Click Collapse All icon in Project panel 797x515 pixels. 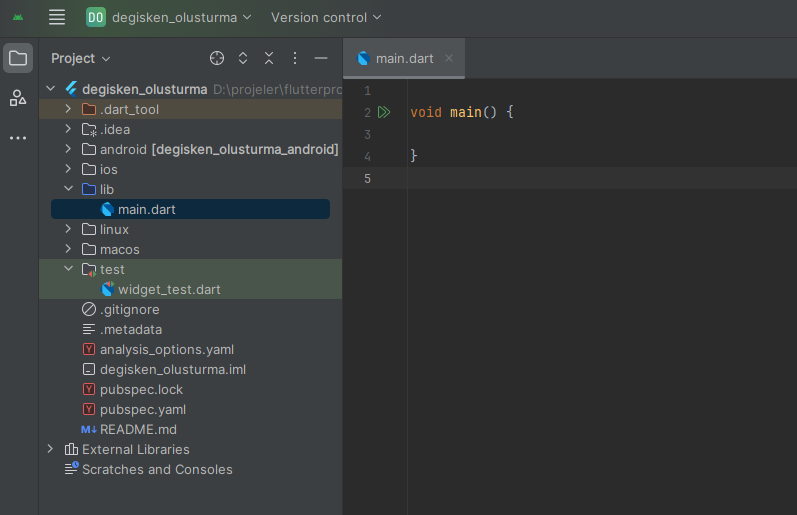click(269, 58)
